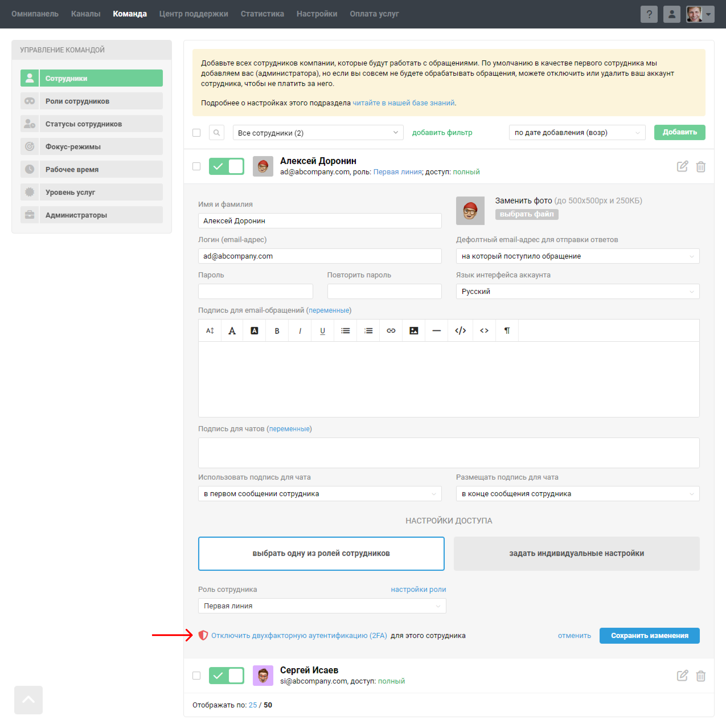Toggle Алексей Доронин active switch
The width and height of the screenshot is (726, 728).
(226, 166)
